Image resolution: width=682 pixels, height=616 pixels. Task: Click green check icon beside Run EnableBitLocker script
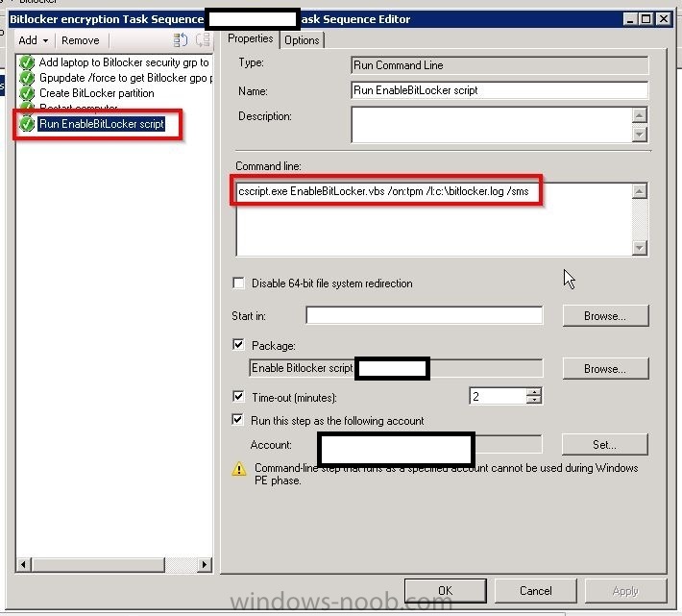coord(27,124)
